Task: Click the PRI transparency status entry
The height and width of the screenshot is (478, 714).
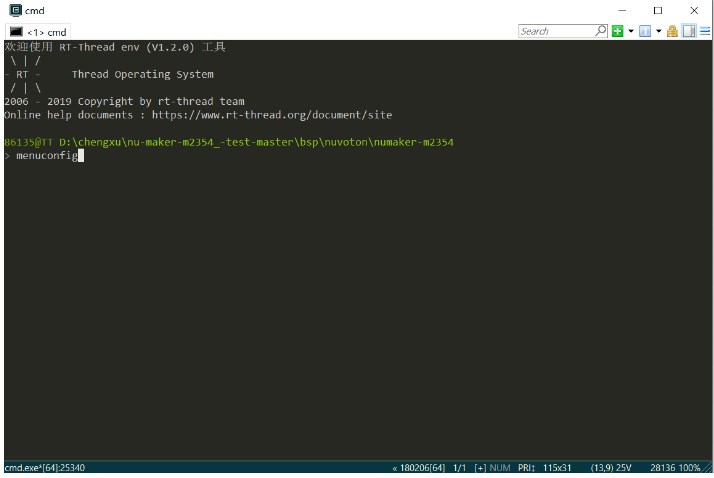Action: [x=526, y=468]
